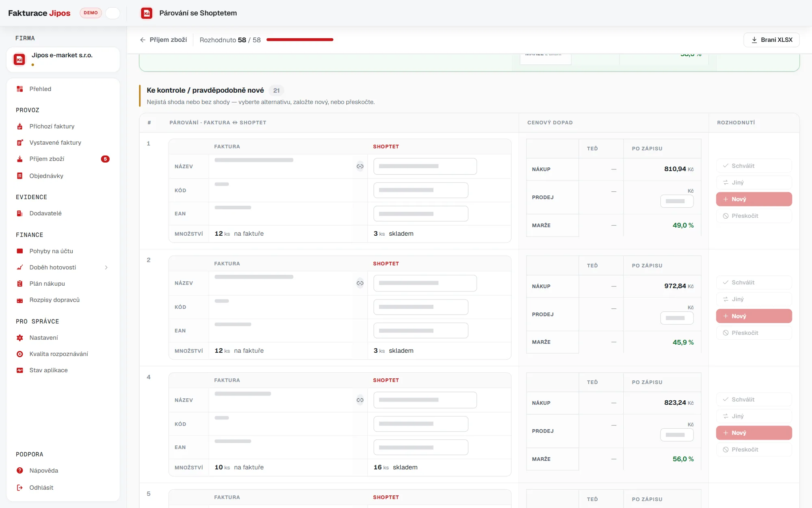Go to Rozpisy dopravců
This screenshot has height=508, width=812.
[x=63, y=300]
